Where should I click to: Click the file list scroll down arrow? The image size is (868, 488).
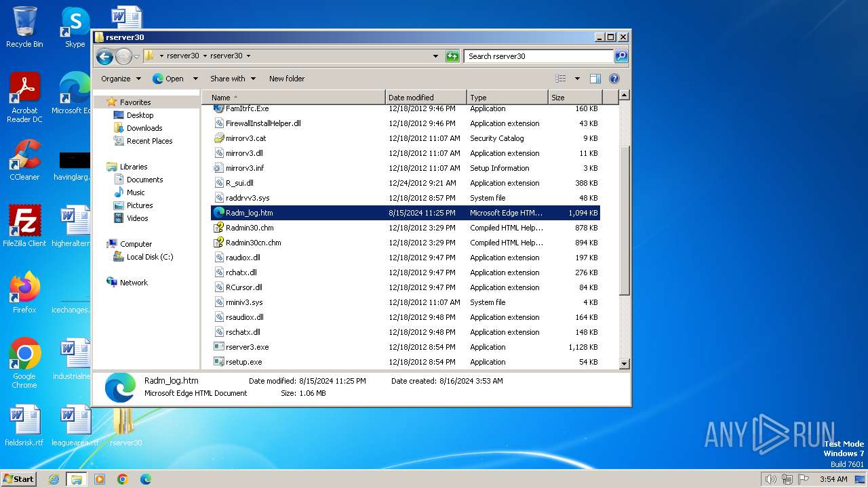tap(625, 364)
